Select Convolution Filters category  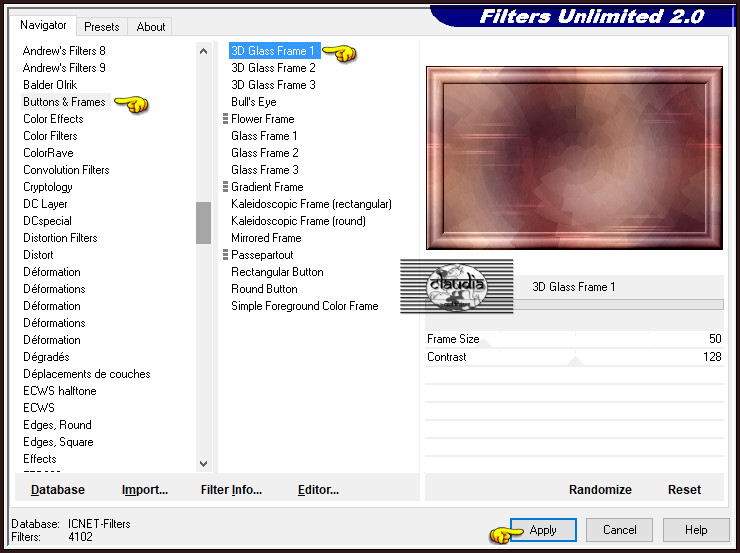(x=67, y=170)
